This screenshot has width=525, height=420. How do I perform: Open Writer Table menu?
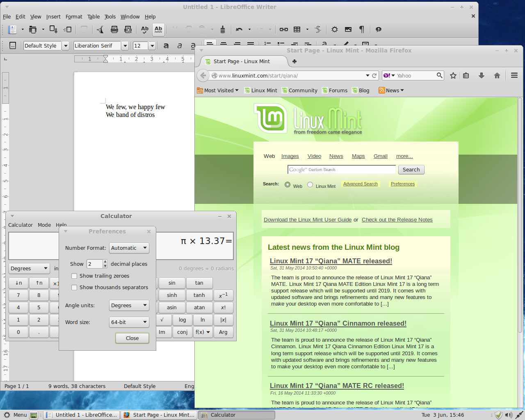94,17
